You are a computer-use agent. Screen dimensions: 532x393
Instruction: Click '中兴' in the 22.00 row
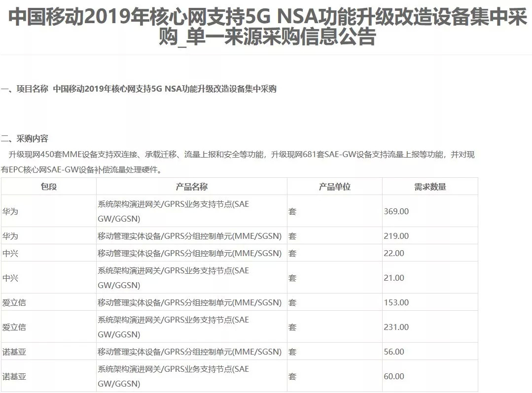click(10, 253)
